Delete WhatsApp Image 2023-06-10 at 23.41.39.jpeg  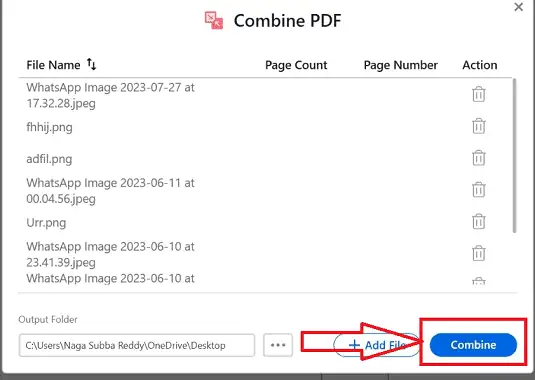479,253
